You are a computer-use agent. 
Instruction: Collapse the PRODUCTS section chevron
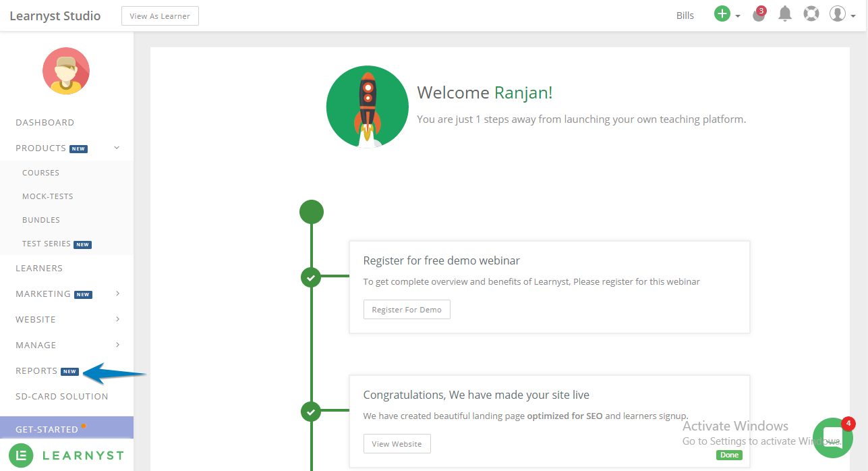click(117, 148)
